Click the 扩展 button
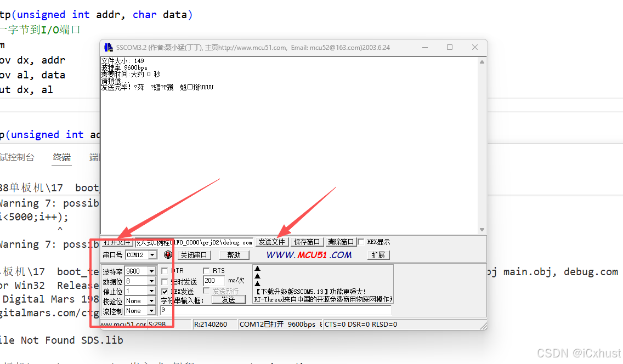623x364 pixels. pyautogui.click(x=378, y=255)
